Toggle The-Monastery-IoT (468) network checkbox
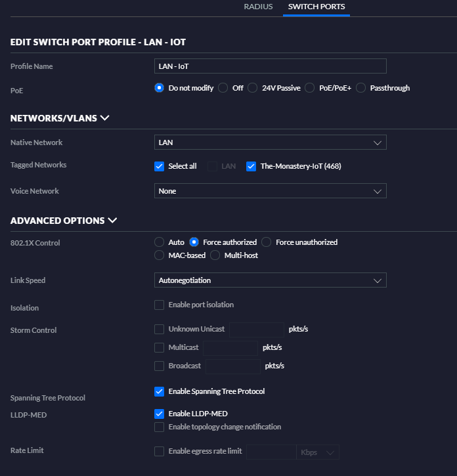This screenshot has height=476, width=457. [251, 167]
